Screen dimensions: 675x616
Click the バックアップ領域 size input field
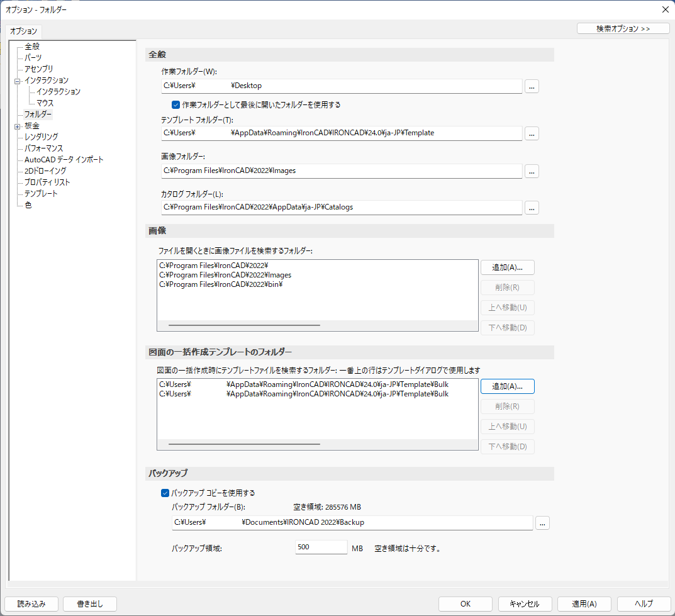321,547
